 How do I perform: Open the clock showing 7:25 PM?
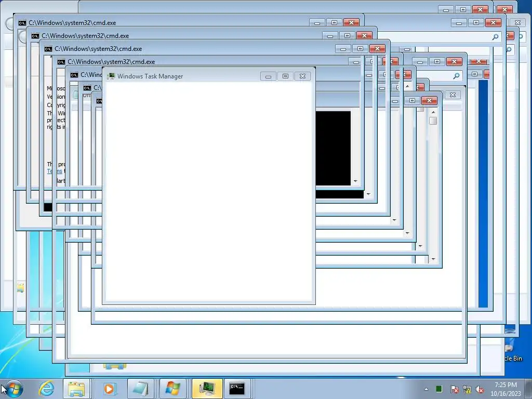(506, 389)
